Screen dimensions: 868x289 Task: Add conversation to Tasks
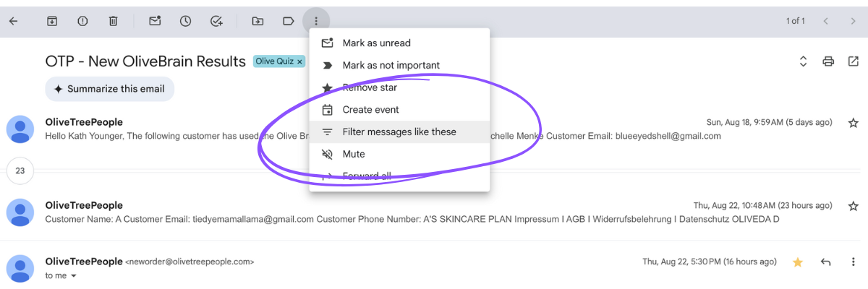click(216, 21)
